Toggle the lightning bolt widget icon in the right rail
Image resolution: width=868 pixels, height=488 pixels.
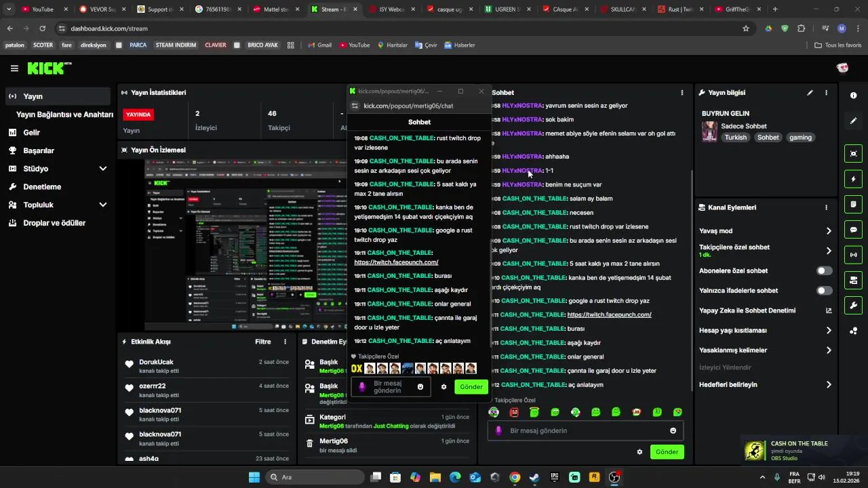(853, 179)
